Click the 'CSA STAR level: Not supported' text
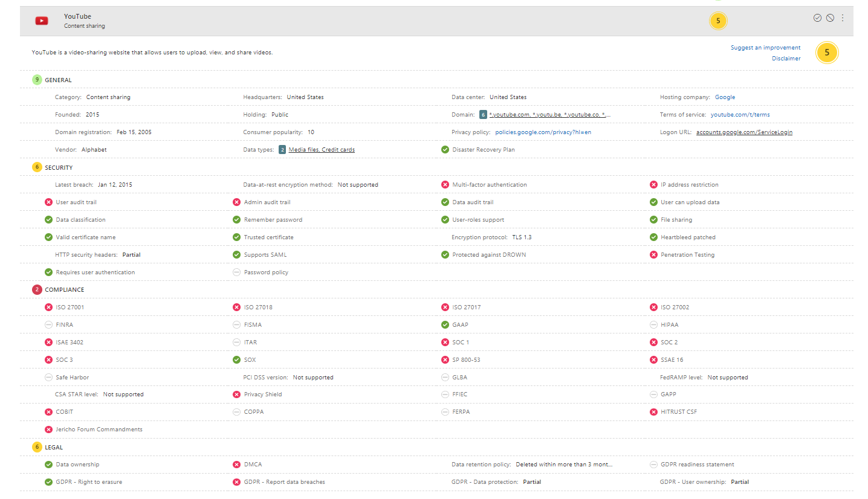The width and height of the screenshot is (868, 499). [x=99, y=394]
